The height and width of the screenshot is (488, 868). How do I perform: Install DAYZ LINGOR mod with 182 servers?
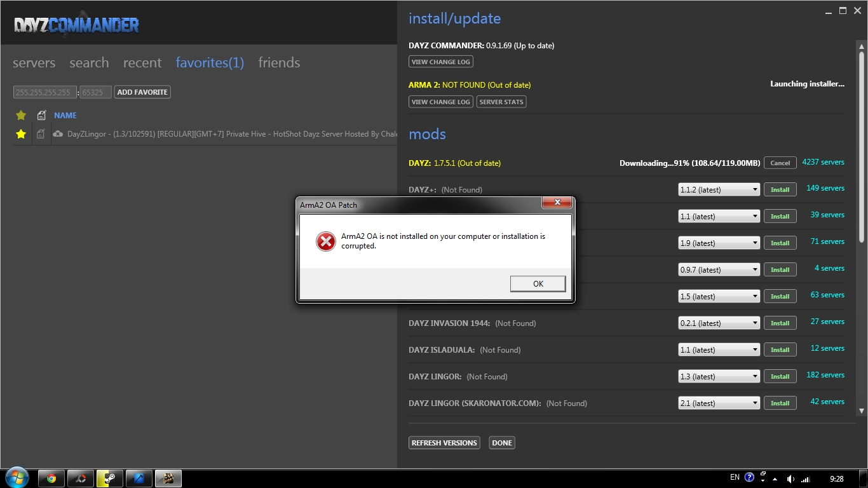(780, 376)
